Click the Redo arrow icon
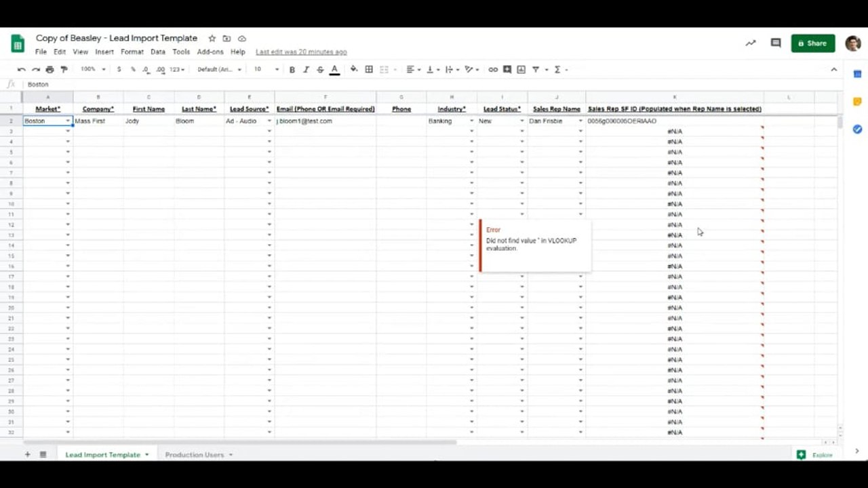Screen dimensions: 868x488 36,69
